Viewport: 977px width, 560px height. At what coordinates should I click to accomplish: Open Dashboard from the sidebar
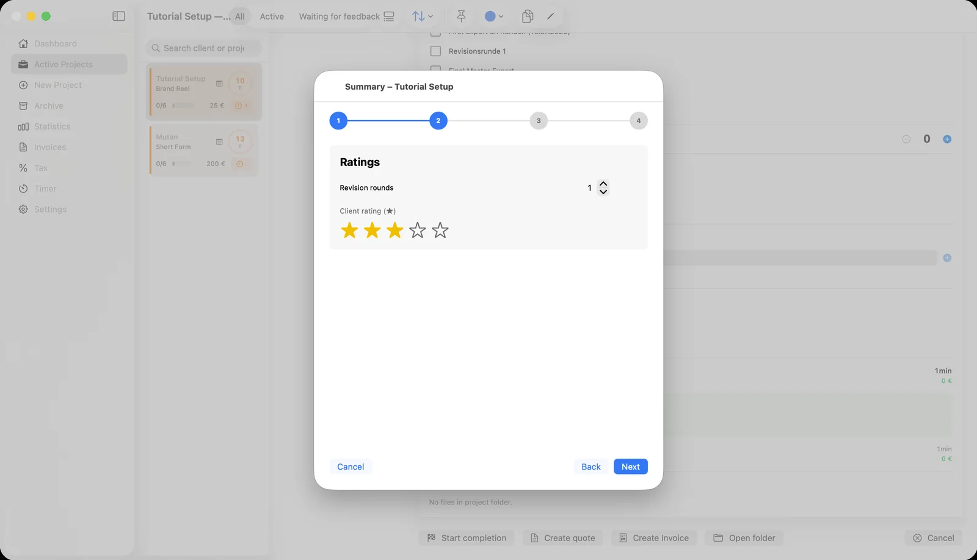click(69, 43)
